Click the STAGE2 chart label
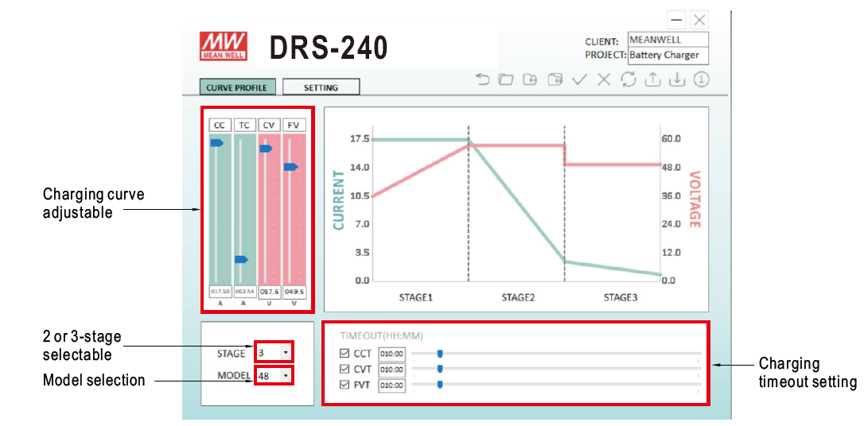 click(518, 298)
